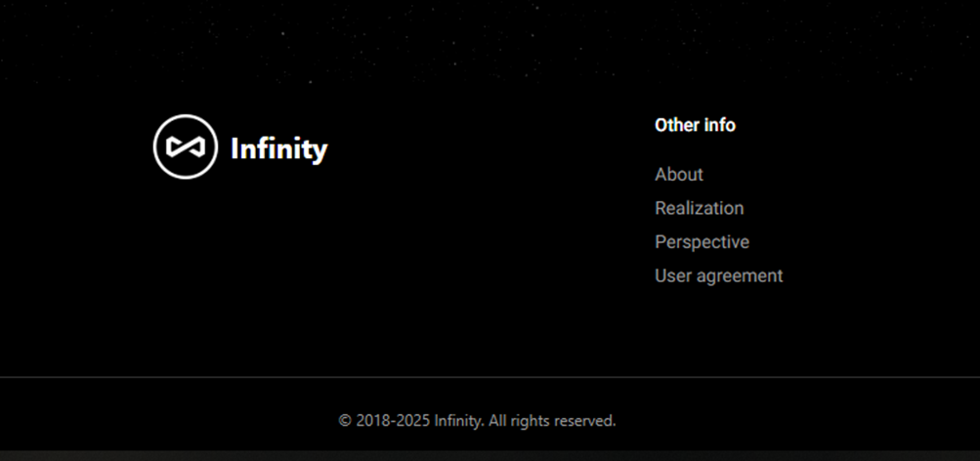Screen dimensions: 980x461
Task: Click the 2018-2025 year range text
Action: point(393,421)
